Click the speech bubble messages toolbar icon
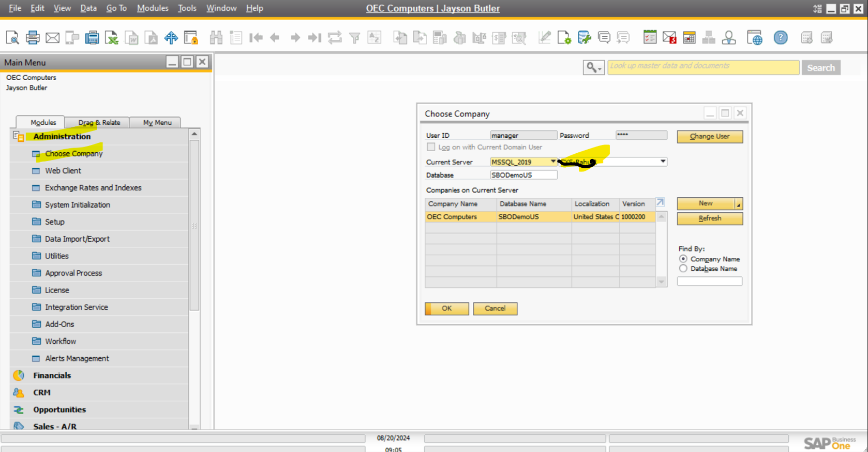 click(604, 37)
